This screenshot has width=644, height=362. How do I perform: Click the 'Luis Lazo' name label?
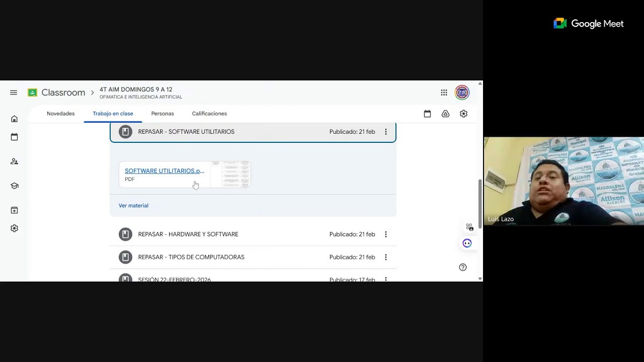coord(501,219)
